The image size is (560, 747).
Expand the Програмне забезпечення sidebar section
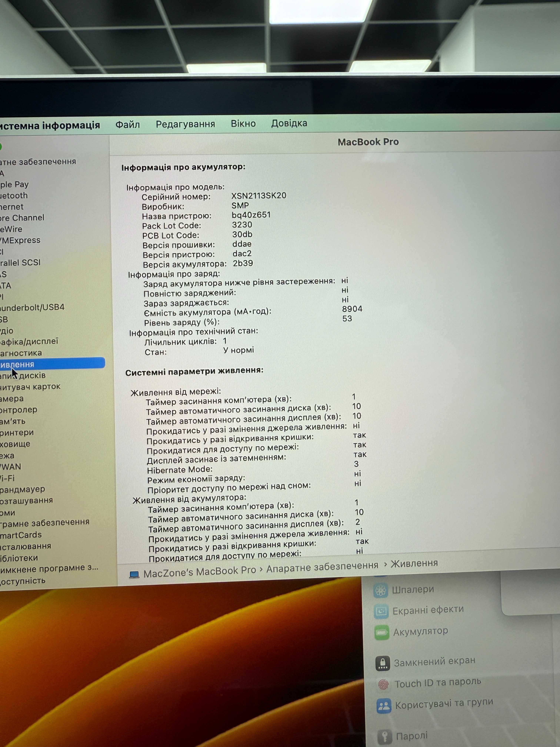click(45, 522)
